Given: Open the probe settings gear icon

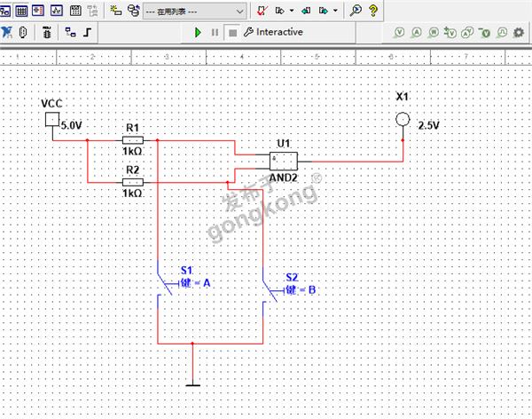Looking at the screenshot, I should coord(520,33).
